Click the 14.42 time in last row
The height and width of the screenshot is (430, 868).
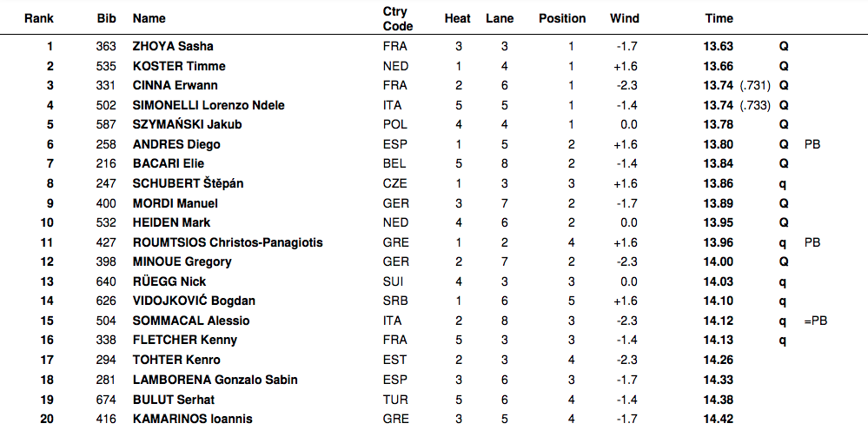pos(718,419)
